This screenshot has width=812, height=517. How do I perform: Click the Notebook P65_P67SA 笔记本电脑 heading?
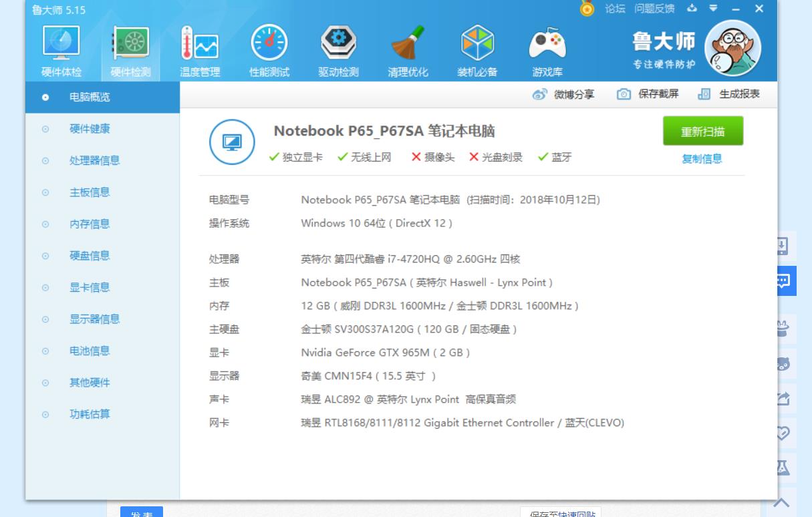[x=384, y=132]
